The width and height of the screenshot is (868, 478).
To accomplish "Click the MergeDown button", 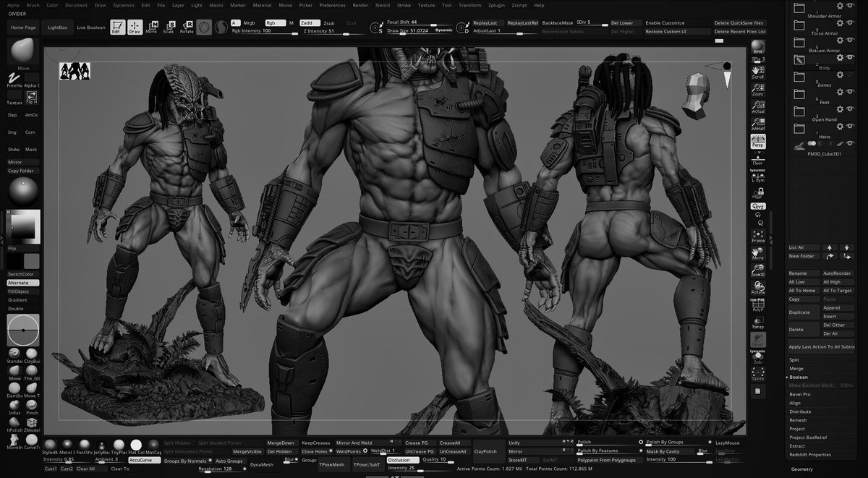I will tap(281, 443).
